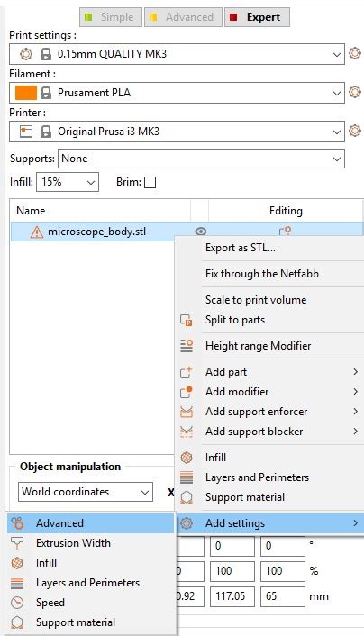Image resolution: width=364 pixels, height=636 pixels.
Task: Click gear icon beside Printer dropdown
Action: coord(355,131)
